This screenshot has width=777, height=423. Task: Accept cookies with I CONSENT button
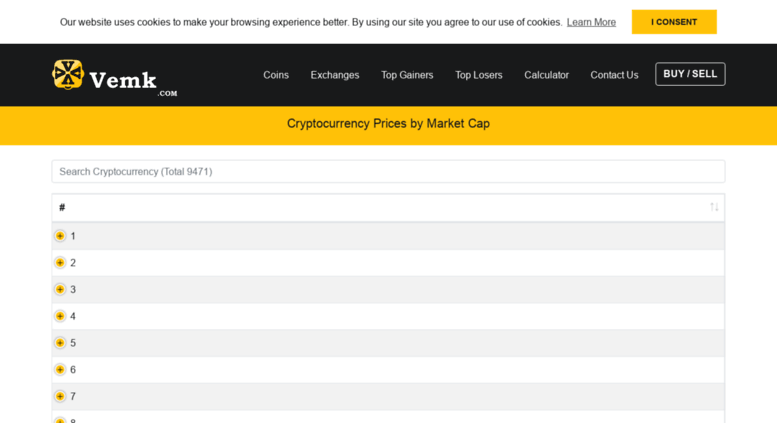pyautogui.click(x=674, y=22)
